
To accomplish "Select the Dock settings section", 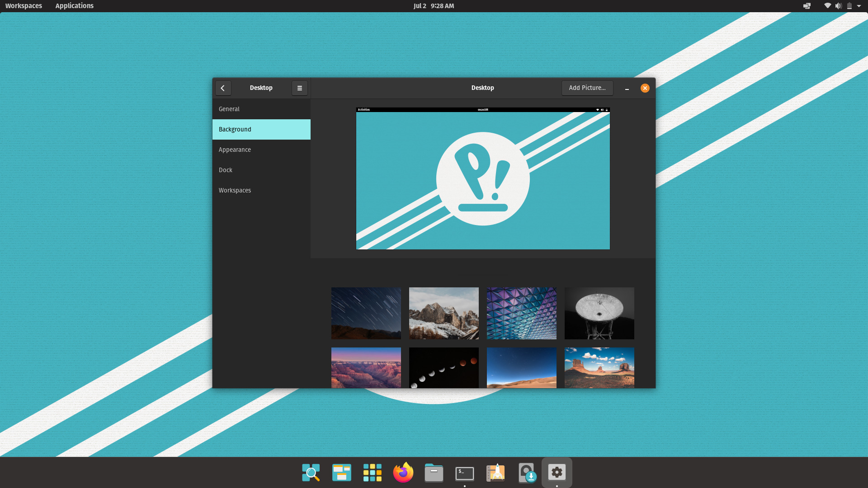I will coord(225,170).
